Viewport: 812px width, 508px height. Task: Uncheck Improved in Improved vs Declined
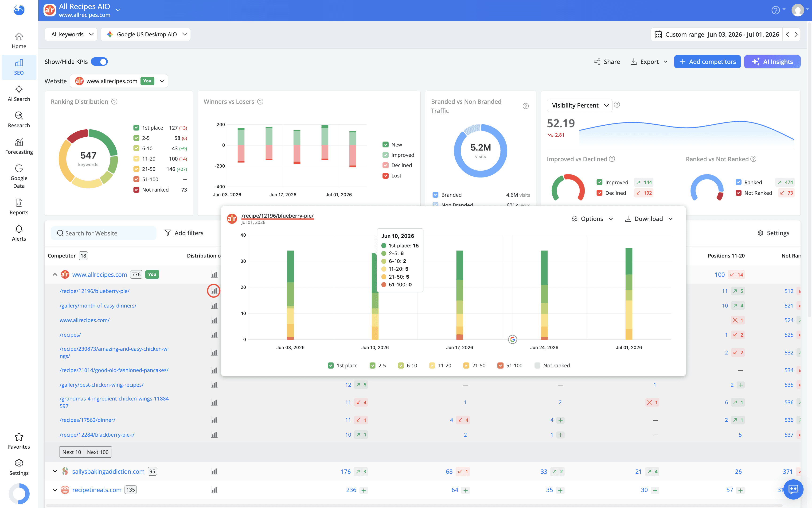tap(600, 182)
